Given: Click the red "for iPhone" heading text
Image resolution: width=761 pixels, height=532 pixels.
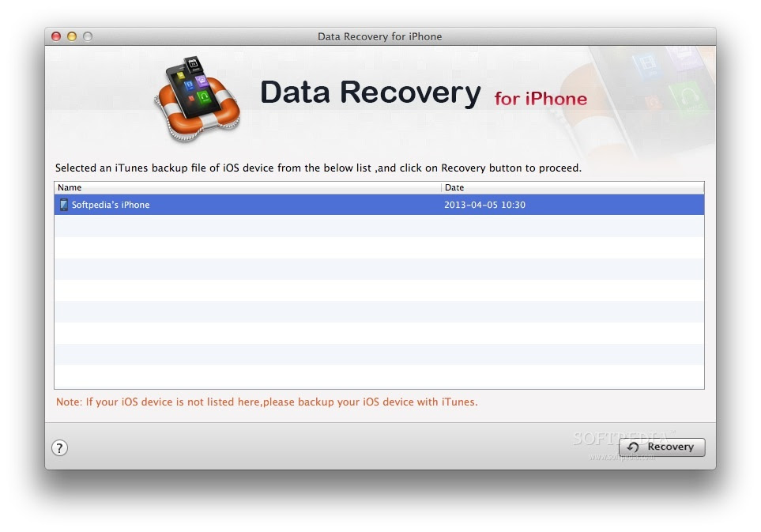Looking at the screenshot, I should pos(541,99).
